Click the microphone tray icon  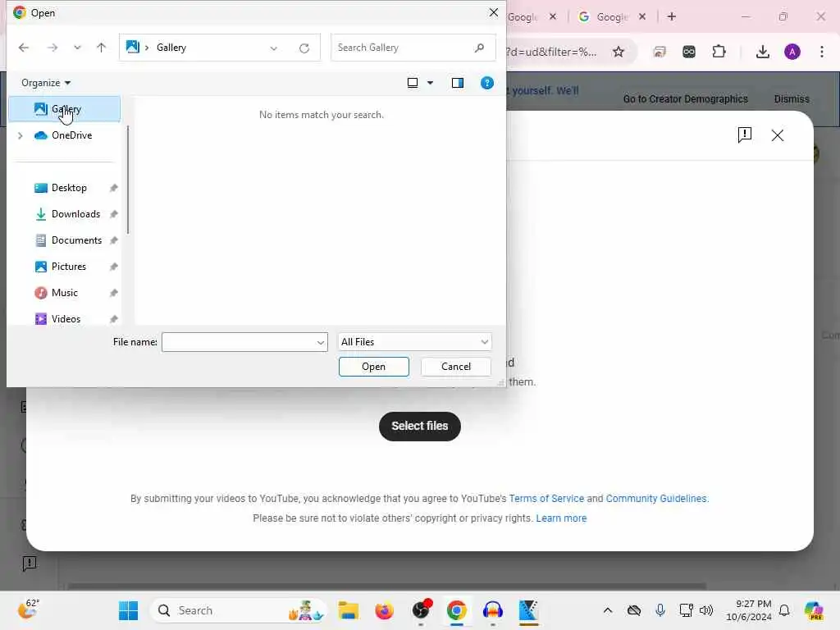(x=660, y=610)
